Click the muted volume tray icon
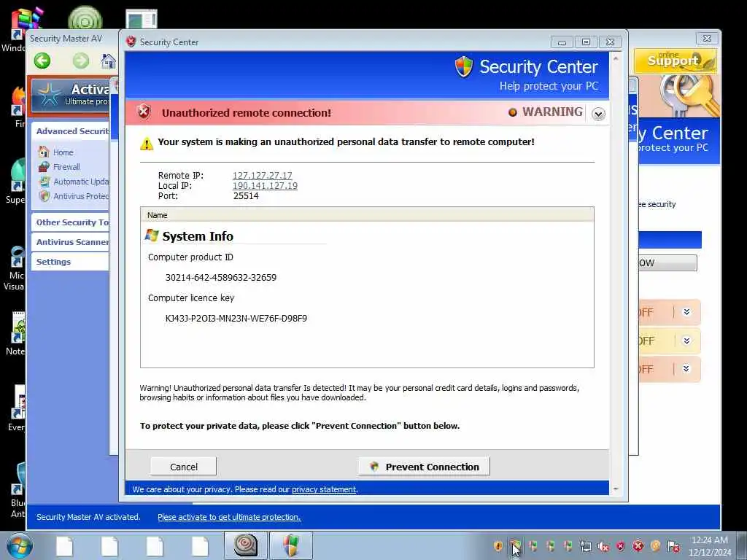 603,546
